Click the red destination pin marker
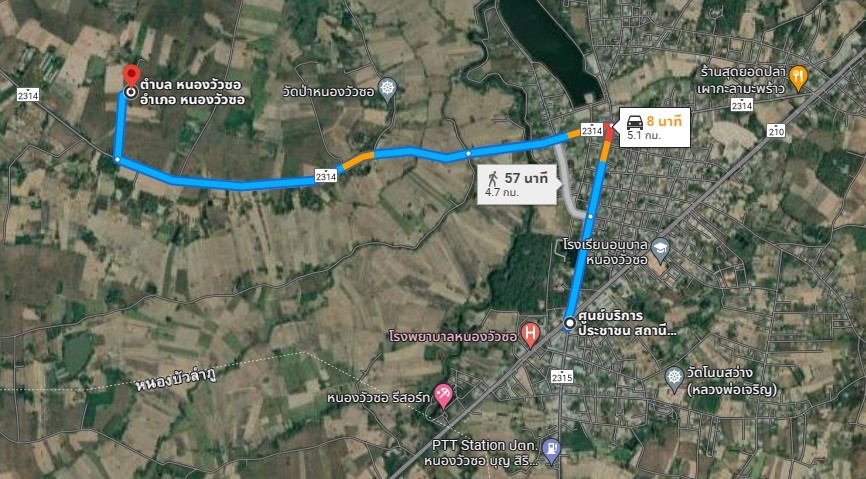 pos(131,75)
